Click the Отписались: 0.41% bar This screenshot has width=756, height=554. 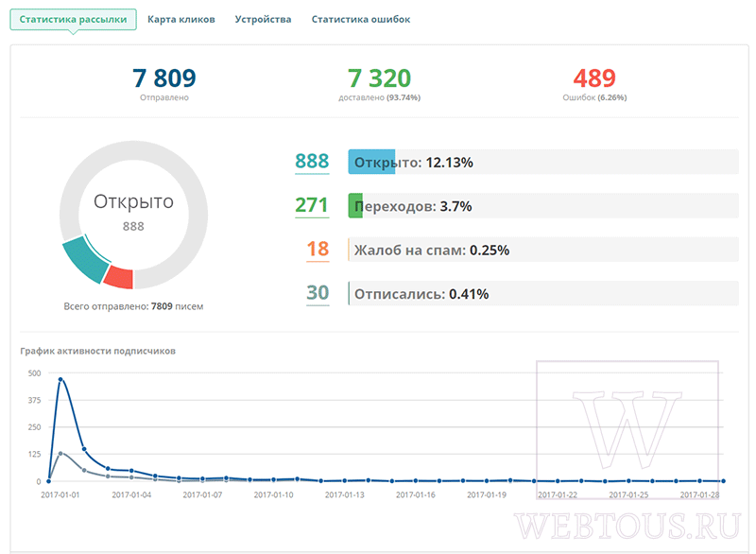click(543, 294)
